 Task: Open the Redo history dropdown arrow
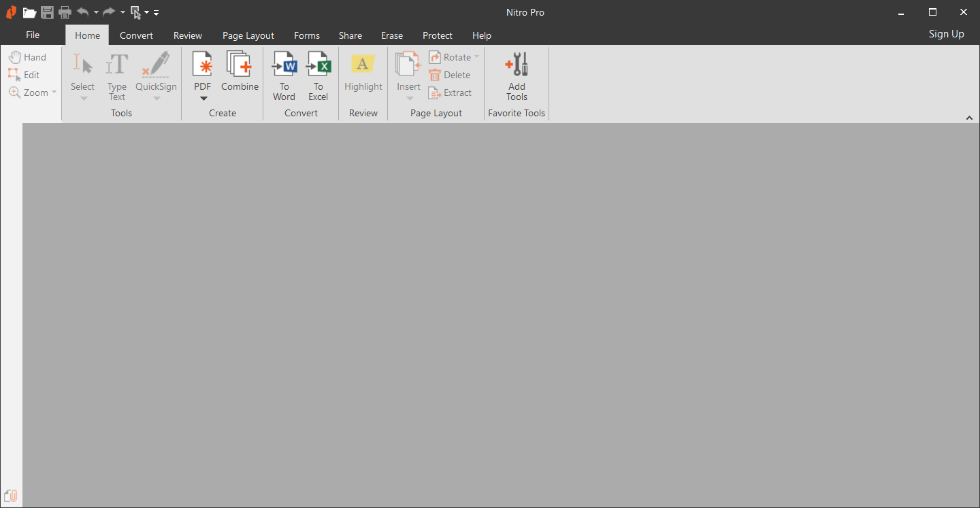(122, 12)
